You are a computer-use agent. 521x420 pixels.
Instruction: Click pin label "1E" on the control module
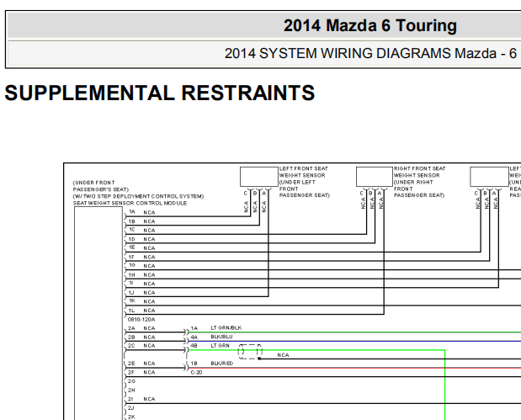(x=132, y=247)
